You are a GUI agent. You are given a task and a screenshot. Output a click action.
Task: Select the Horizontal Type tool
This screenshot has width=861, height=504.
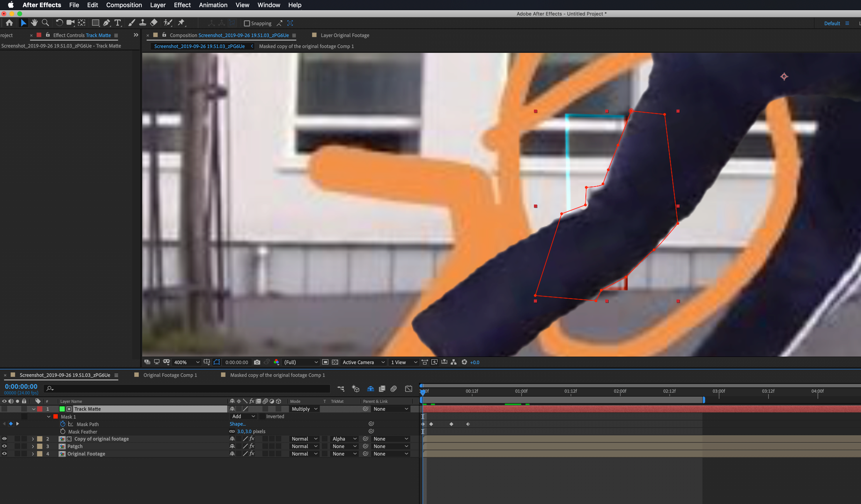click(118, 22)
